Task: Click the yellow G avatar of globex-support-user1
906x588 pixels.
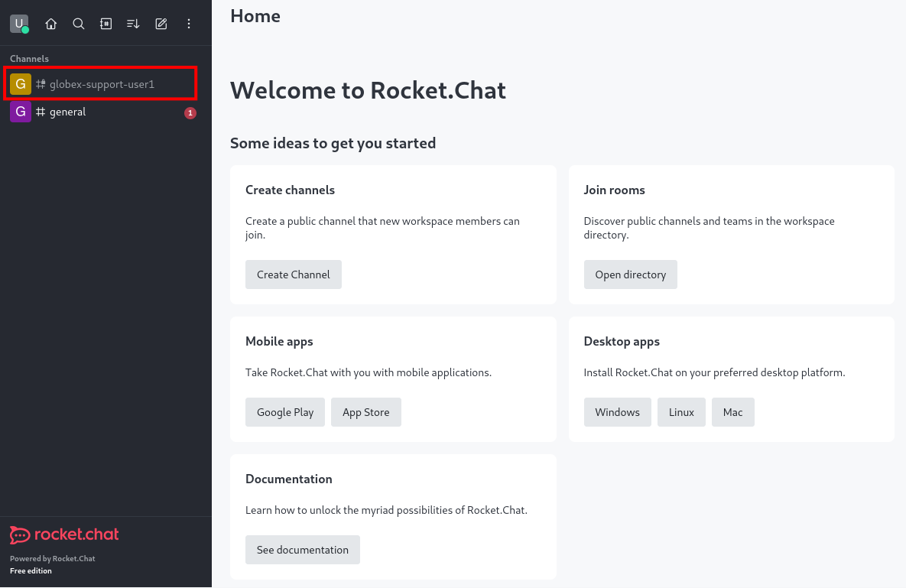Action: (x=20, y=84)
